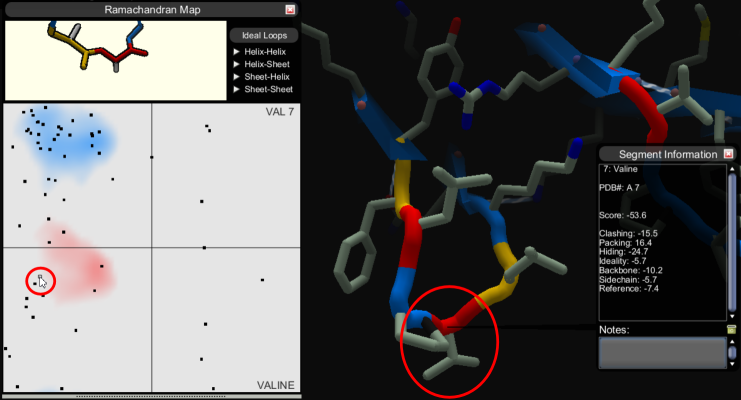Click the backbone preview thumbnail above the map

116,61
